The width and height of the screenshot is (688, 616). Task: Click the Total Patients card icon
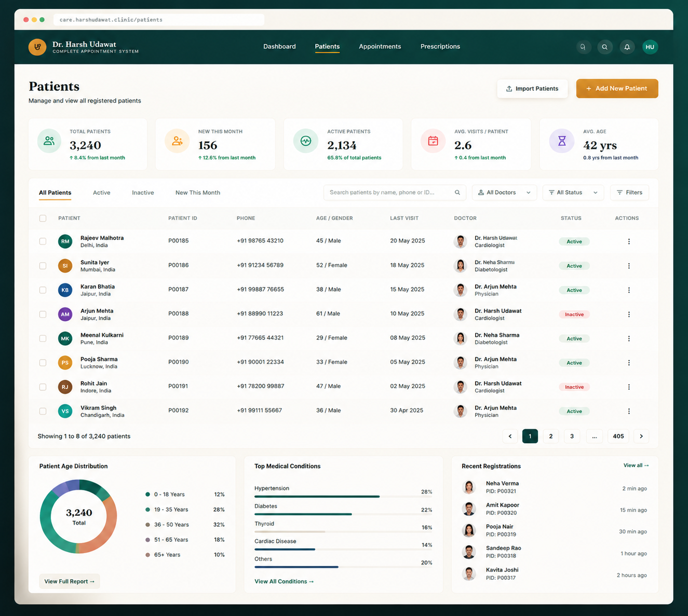click(x=49, y=141)
